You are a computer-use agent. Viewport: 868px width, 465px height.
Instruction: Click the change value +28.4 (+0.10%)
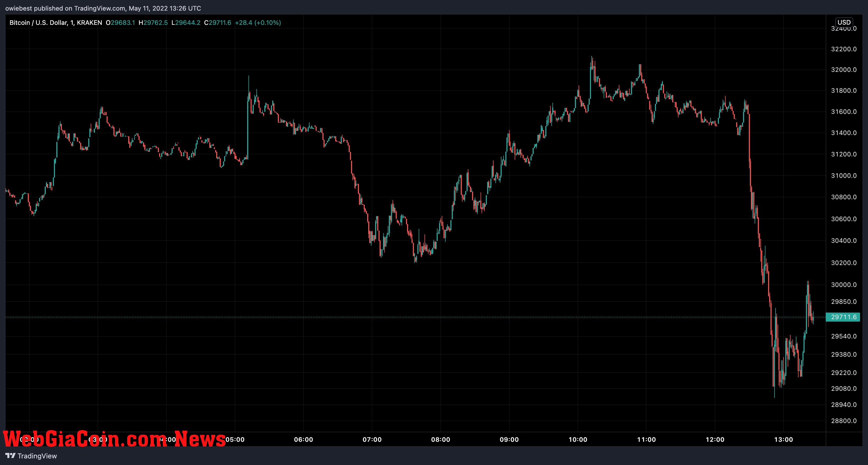tap(258, 22)
